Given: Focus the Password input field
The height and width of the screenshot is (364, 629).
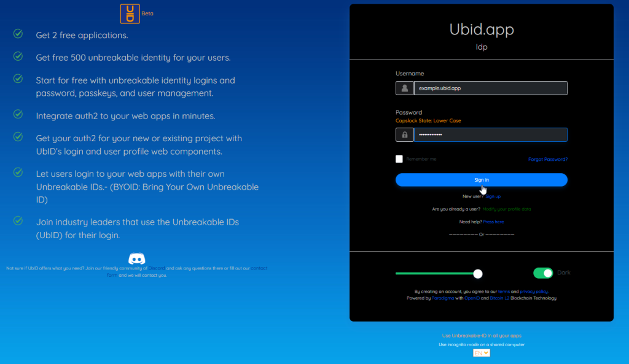Looking at the screenshot, I should pos(490,134).
